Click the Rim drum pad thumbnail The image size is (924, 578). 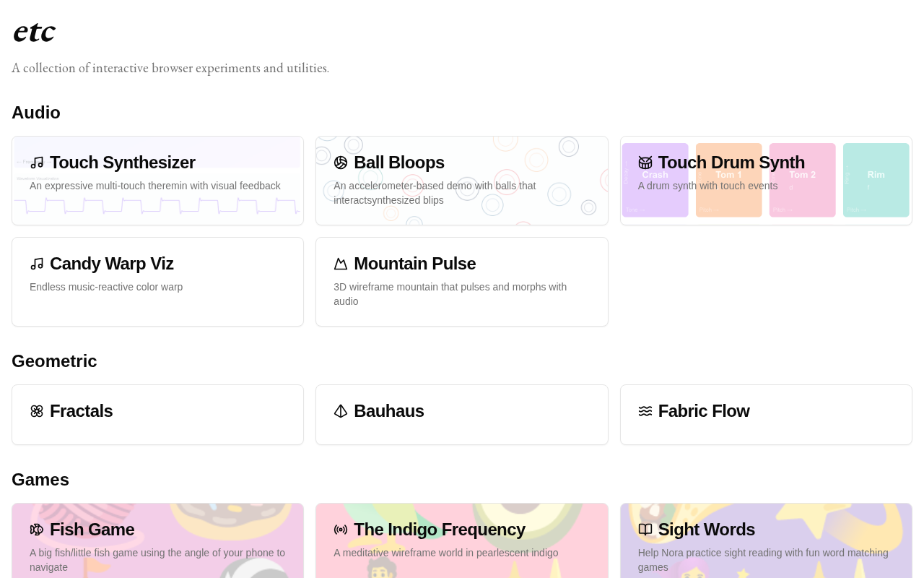pyautogui.click(x=876, y=195)
